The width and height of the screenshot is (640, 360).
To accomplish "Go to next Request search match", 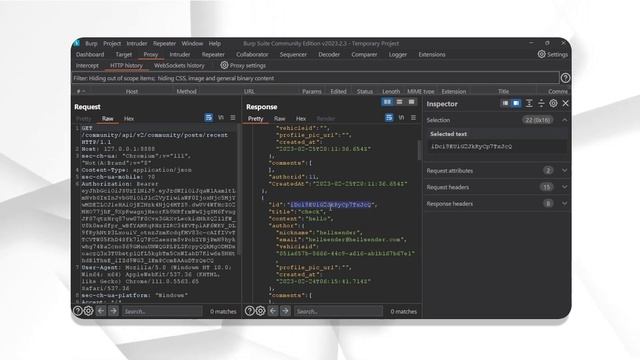I will pos(113,311).
